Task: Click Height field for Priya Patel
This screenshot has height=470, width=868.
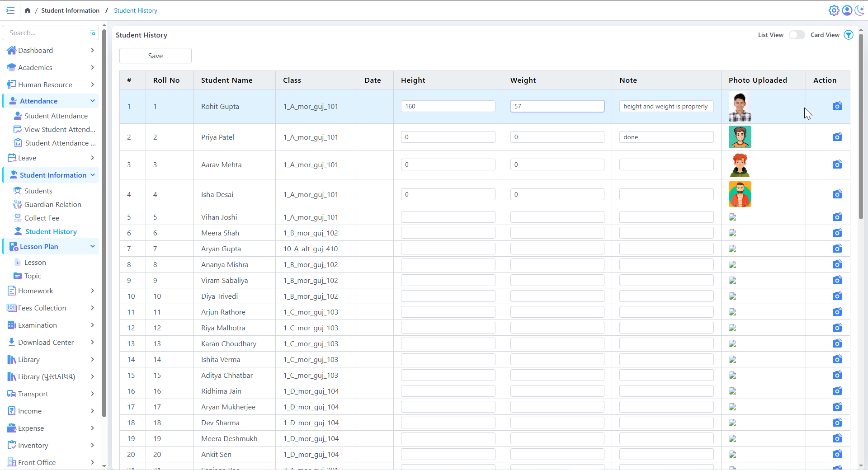Action: pos(448,137)
